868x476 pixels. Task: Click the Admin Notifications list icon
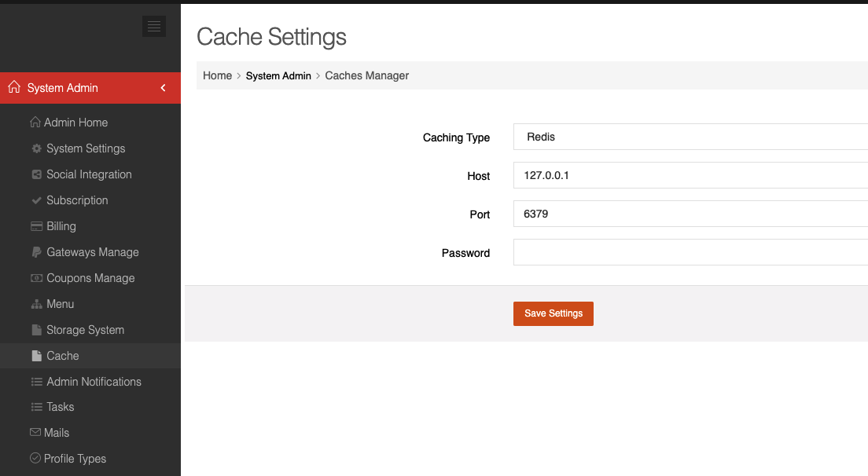click(36, 382)
